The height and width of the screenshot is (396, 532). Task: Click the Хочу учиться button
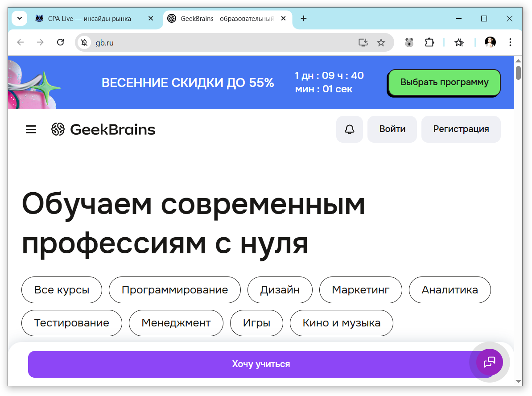(x=261, y=364)
